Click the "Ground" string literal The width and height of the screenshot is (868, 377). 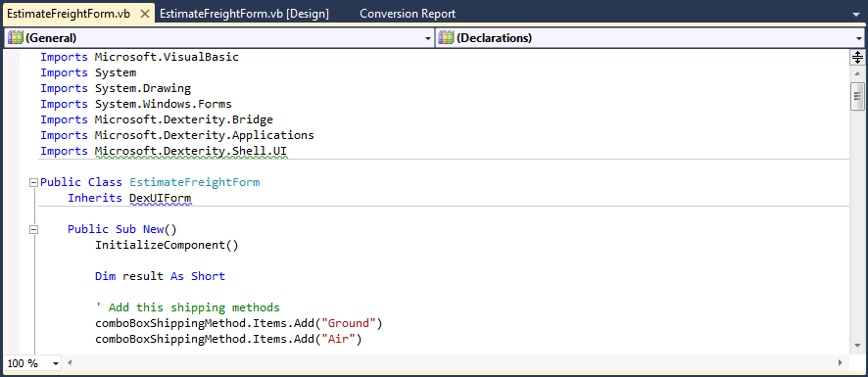pos(350,323)
